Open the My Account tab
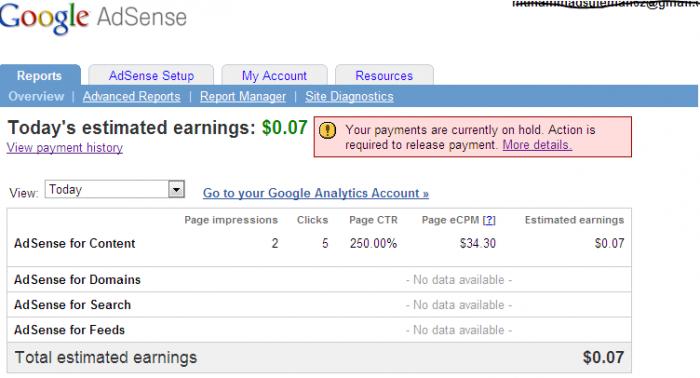 275,75
